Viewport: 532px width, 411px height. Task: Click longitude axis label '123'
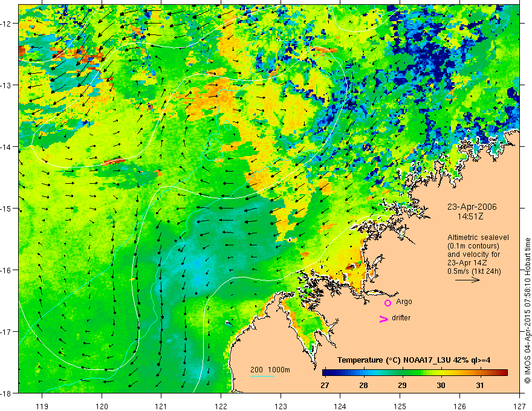281,406
